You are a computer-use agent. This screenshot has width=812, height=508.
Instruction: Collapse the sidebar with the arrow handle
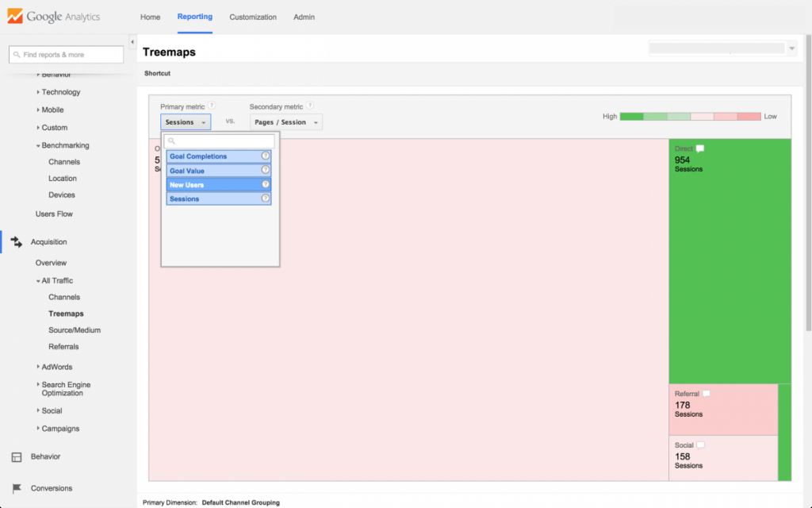tap(132, 42)
